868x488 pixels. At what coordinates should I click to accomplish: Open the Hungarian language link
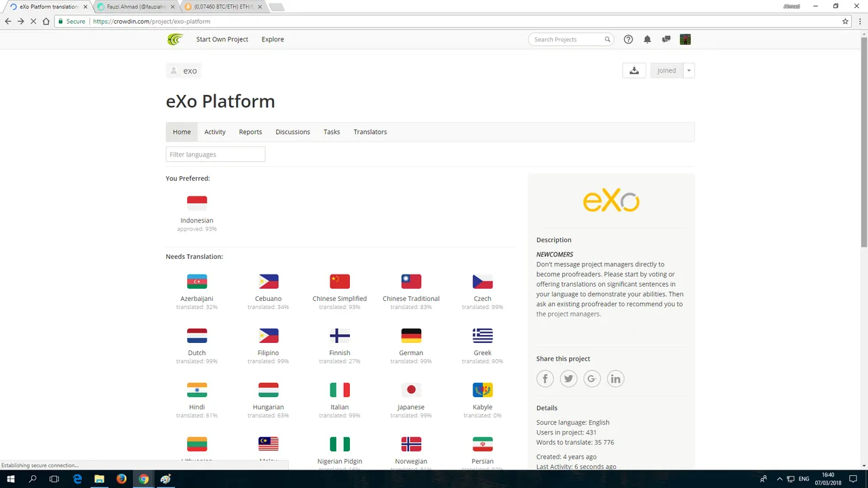pos(269,407)
